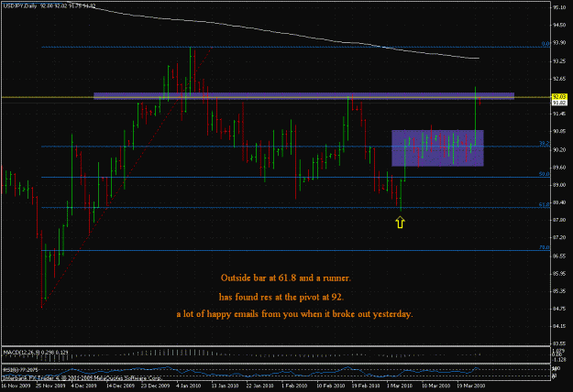
Task: Click the 10 Mar 2010 date label
Action: (x=436, y=386)
